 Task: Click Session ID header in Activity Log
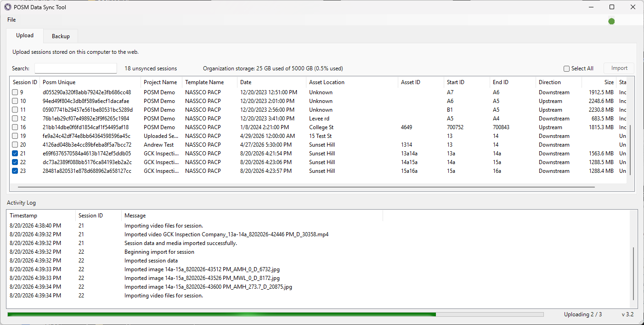coord(98,216)
